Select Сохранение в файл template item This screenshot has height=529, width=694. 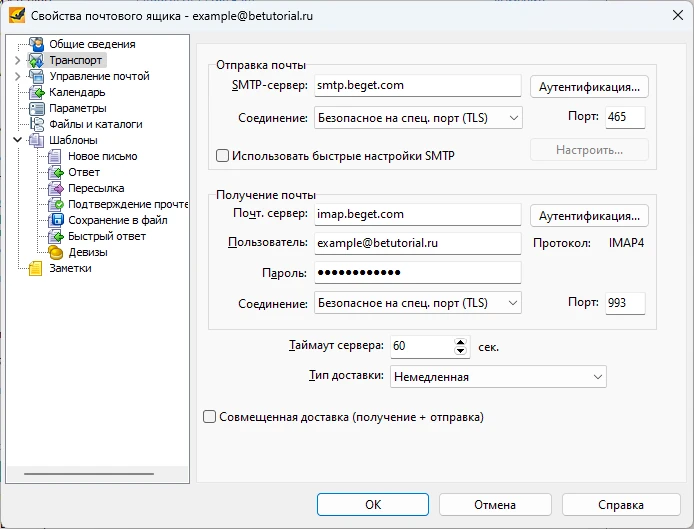point(117,220)
